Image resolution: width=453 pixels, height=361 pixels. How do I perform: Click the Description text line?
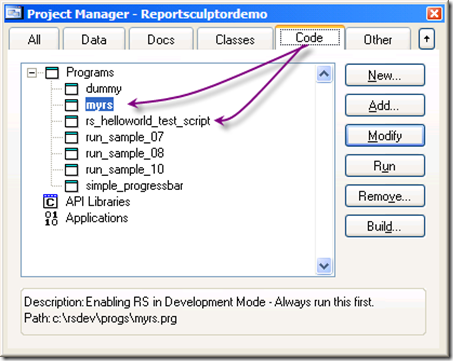199,302
